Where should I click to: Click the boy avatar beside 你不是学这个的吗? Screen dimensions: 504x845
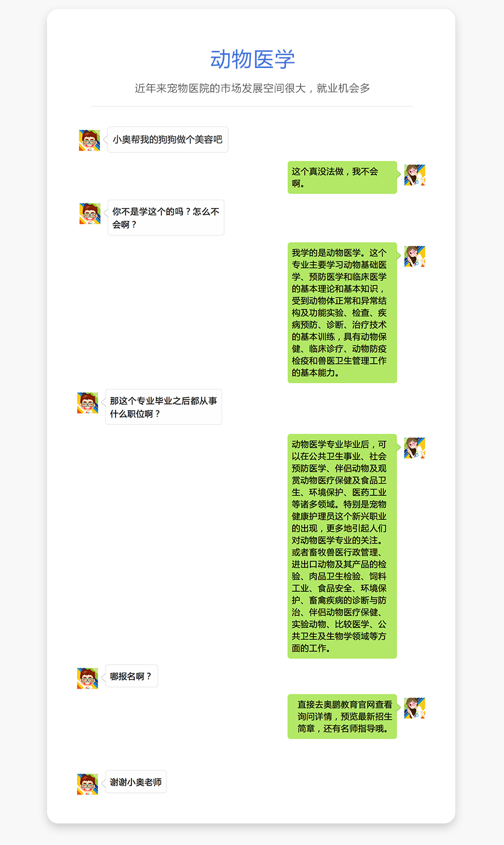pyautogui.click(x=90, y=214)
